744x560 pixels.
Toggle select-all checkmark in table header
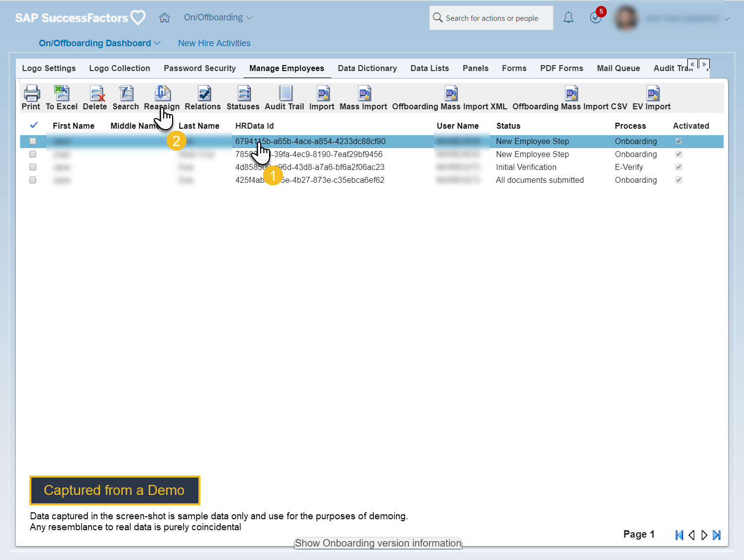[34, 125]
